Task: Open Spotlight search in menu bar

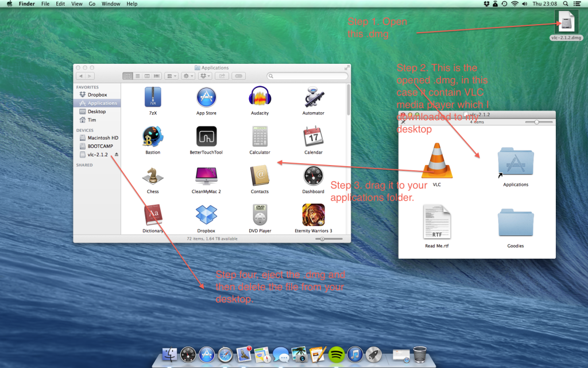Action: point(566,4)
